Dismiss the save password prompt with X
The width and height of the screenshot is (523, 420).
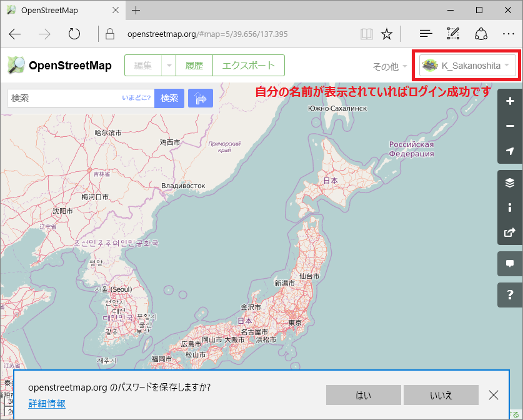coord(494,395)
